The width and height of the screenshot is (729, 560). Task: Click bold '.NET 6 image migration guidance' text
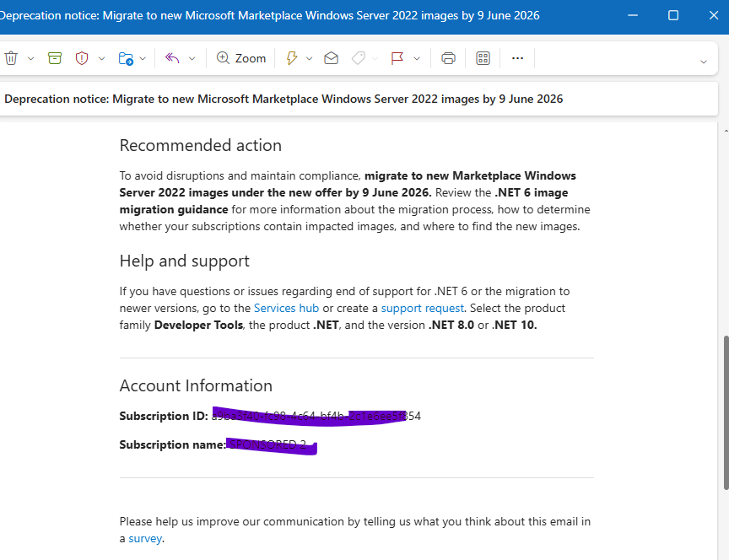tap(343, 201)
